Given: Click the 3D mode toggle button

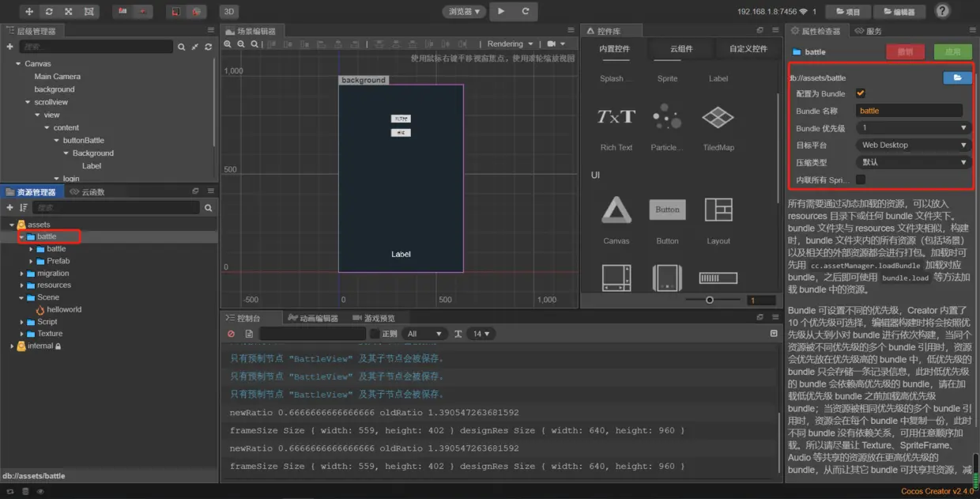Looking at the screenshot, I should 228,12.
